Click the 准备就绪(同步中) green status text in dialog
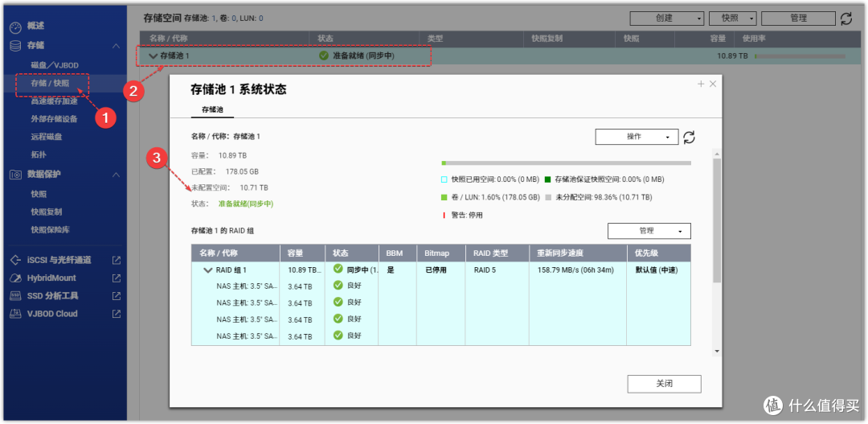The image size is (868, 424). point(246,204)
